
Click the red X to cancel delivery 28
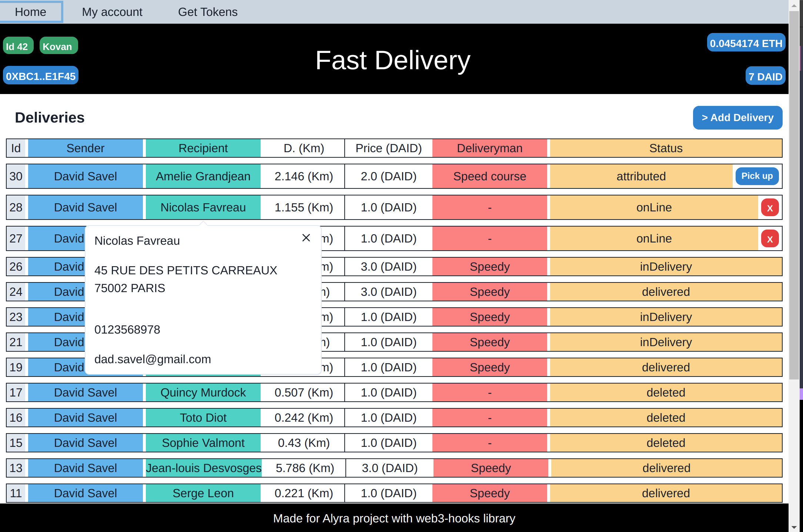click(x=770, y=207)
